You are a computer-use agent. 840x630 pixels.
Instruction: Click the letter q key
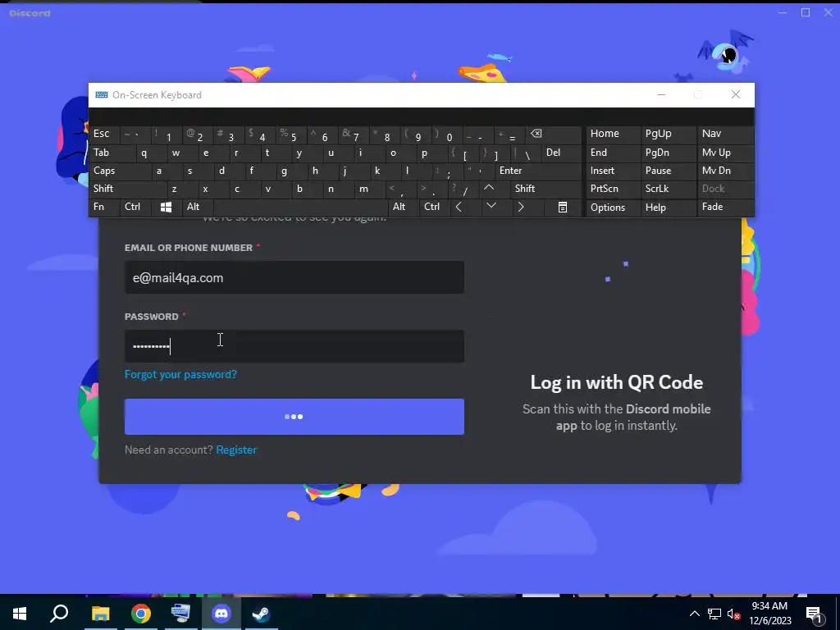151,153
